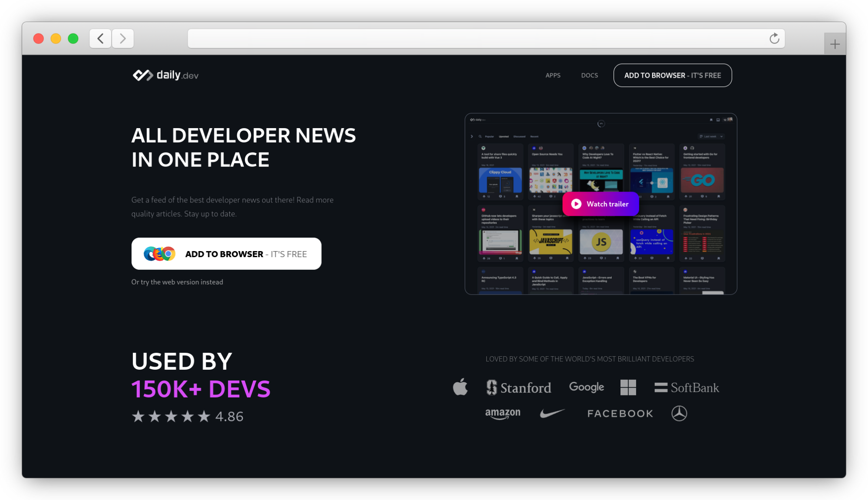Viewport: 868px width, 500px height.
Task: Click the Nike swoosh logo
Action: [x=552, y=413]
